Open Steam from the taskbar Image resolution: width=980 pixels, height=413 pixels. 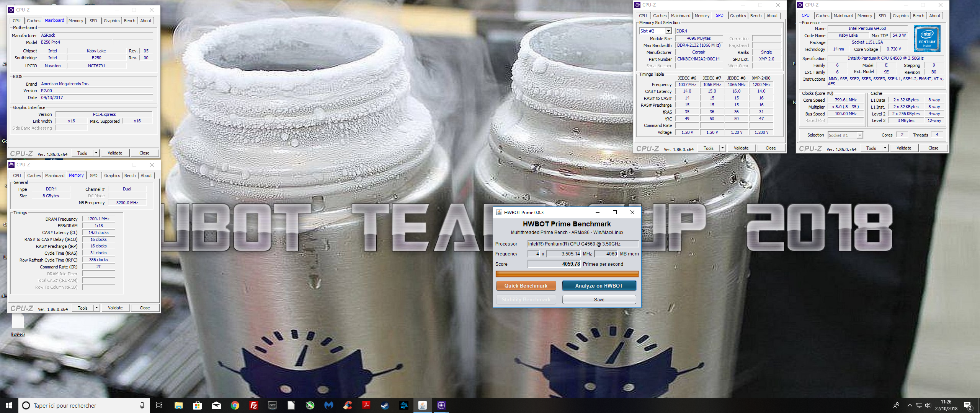[385, 405]
